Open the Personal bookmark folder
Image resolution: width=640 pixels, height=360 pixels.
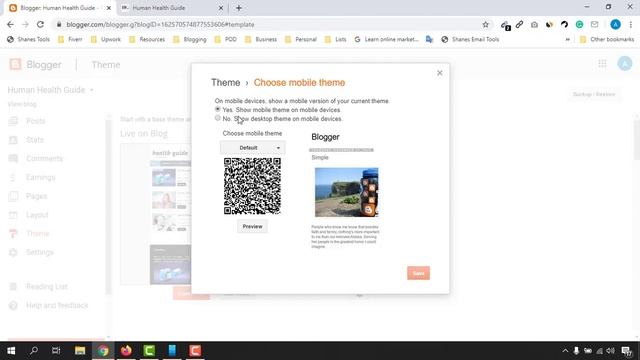coord(301,39)
